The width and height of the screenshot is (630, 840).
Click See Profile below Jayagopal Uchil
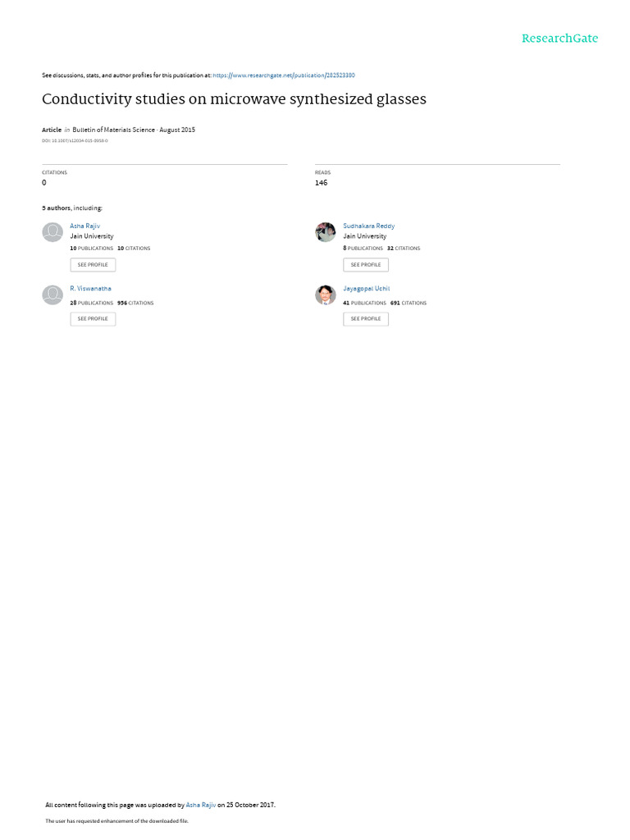click(366, 318)
